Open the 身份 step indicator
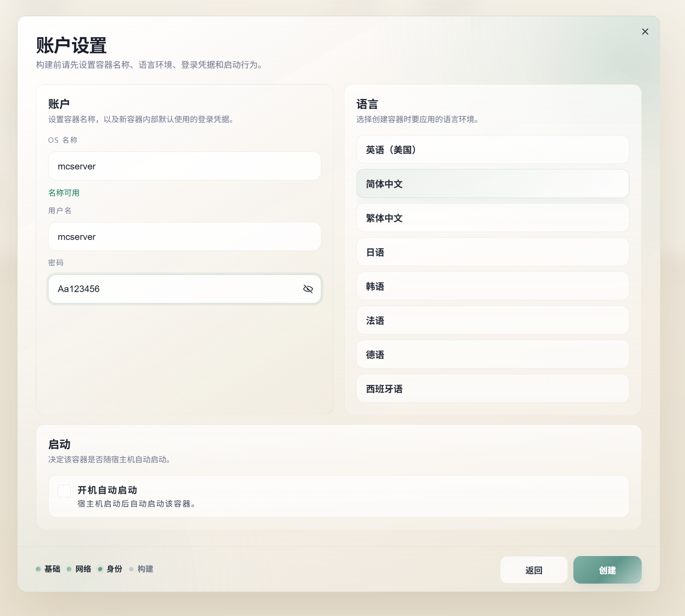 pos(110,569)
